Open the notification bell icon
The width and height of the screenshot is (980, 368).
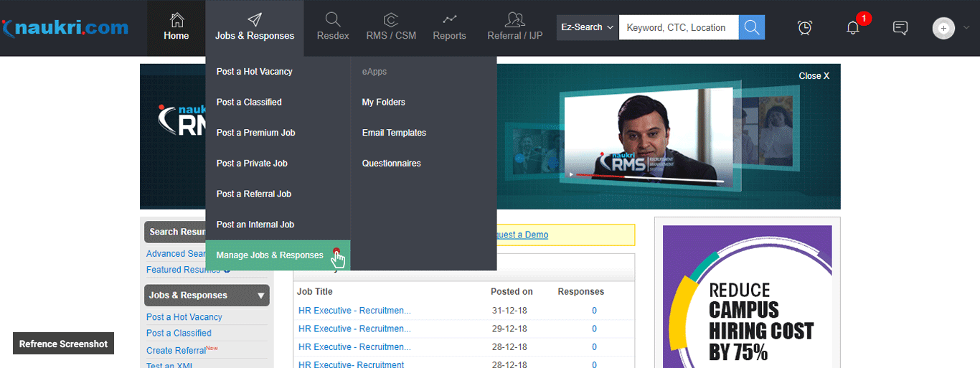pyautogui.click(x=852, y=28)
